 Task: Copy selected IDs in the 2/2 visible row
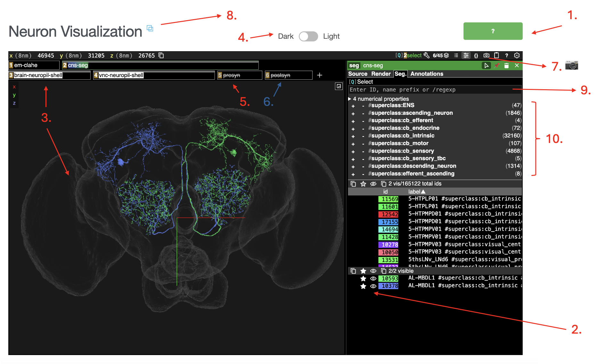[353, 271]
